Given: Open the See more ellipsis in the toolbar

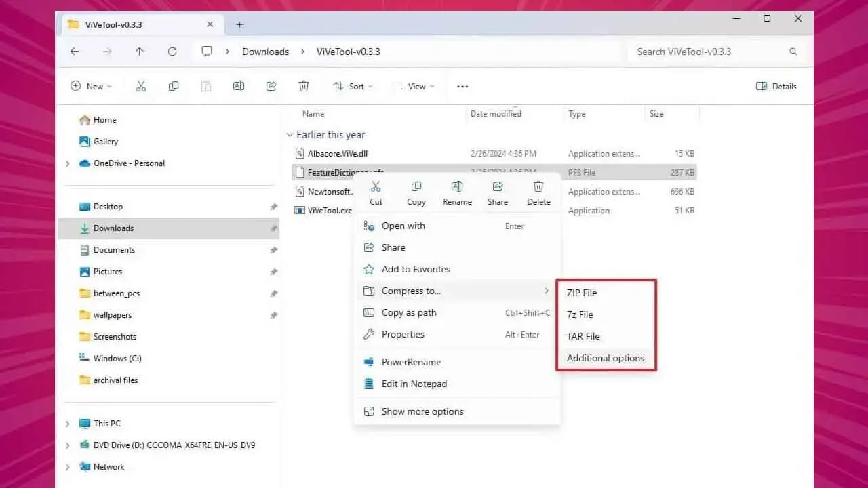Looking at the screenshot, I should (x=462, y=86).
